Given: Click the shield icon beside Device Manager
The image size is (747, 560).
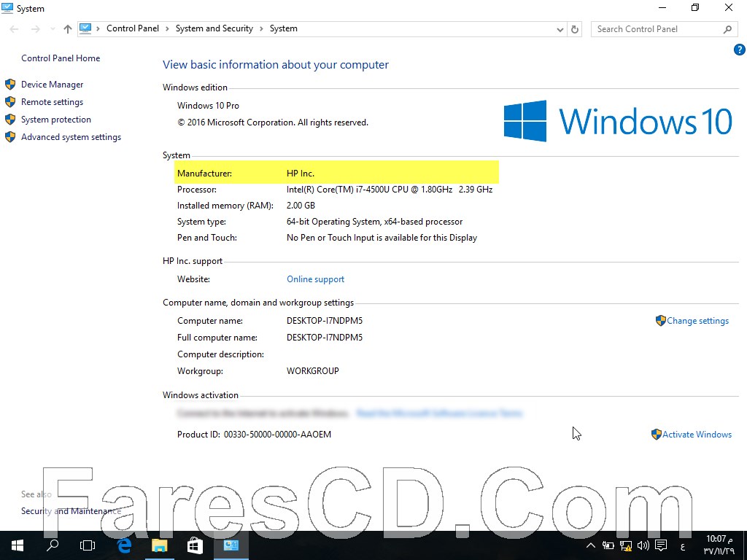Looking at the screenshot, I should point(10,85).
